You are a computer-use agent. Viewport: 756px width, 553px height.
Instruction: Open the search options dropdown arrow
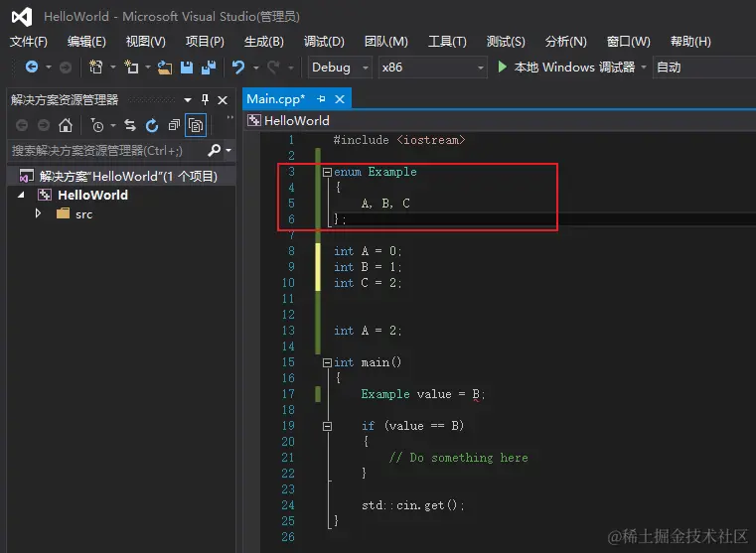pyautogui.click(x=228, y=150)
